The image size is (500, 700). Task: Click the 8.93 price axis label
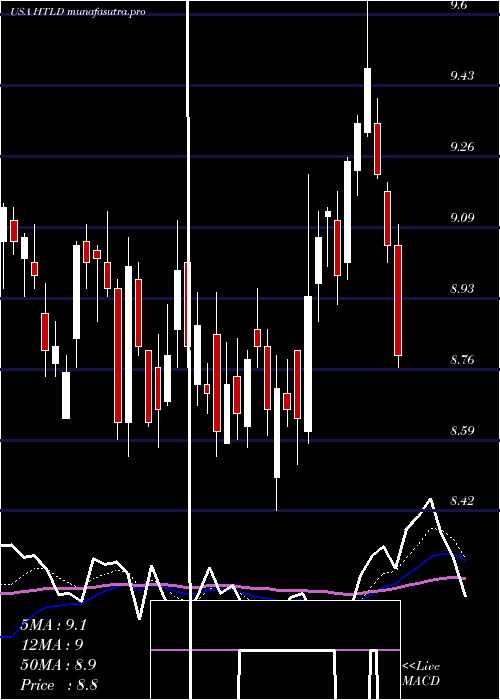pyautogui.click(x=462, y=288)
